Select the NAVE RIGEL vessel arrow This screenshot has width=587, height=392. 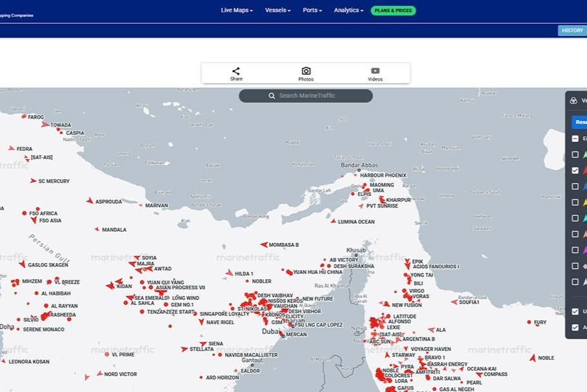click(x=201, y=322)
